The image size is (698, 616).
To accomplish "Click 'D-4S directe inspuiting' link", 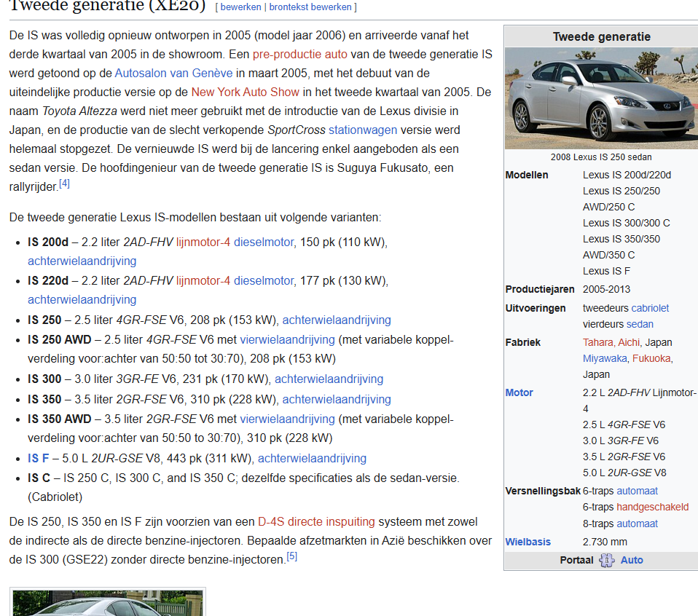I will click(x=316, y=521).
